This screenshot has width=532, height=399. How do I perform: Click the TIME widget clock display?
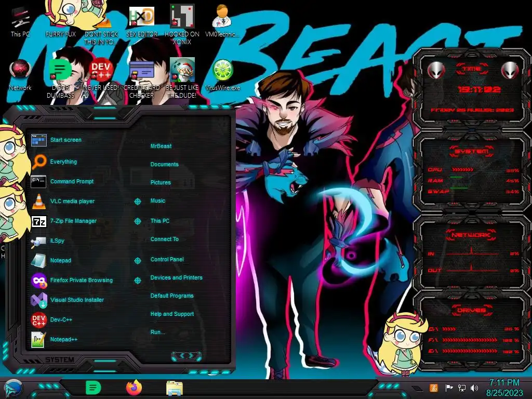[479, 89]
